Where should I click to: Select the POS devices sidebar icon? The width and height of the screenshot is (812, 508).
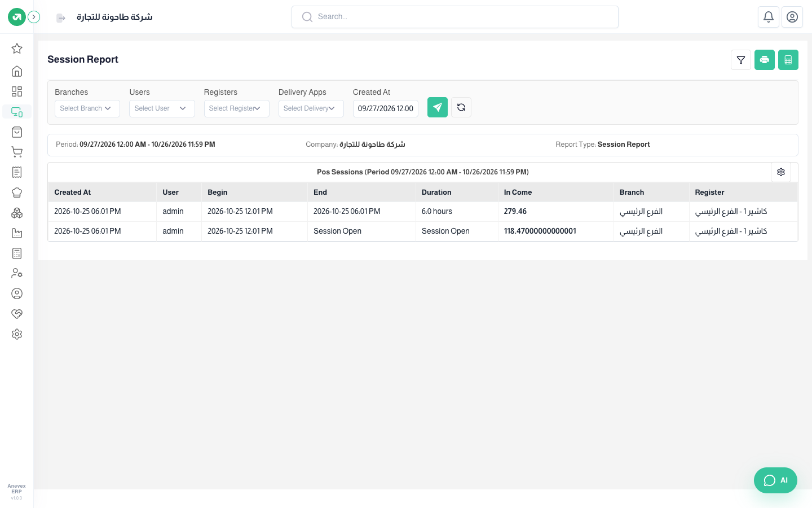tap(17, 112)
